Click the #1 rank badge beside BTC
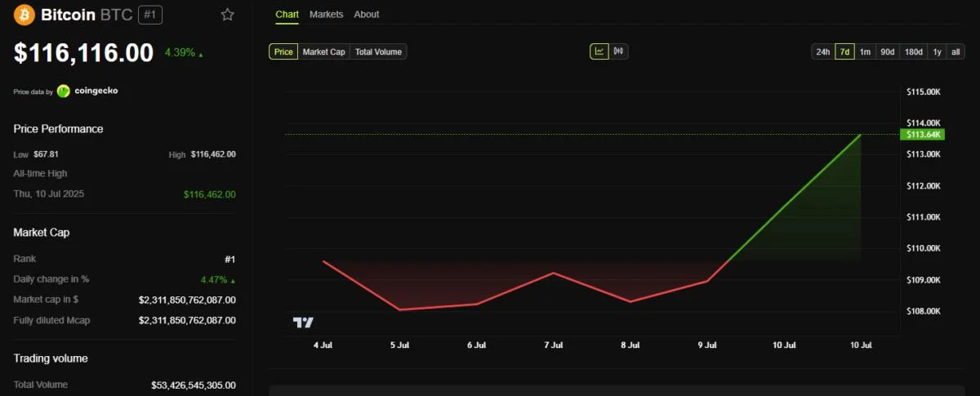The image size is (980, 396). click(x=149, y=15)
